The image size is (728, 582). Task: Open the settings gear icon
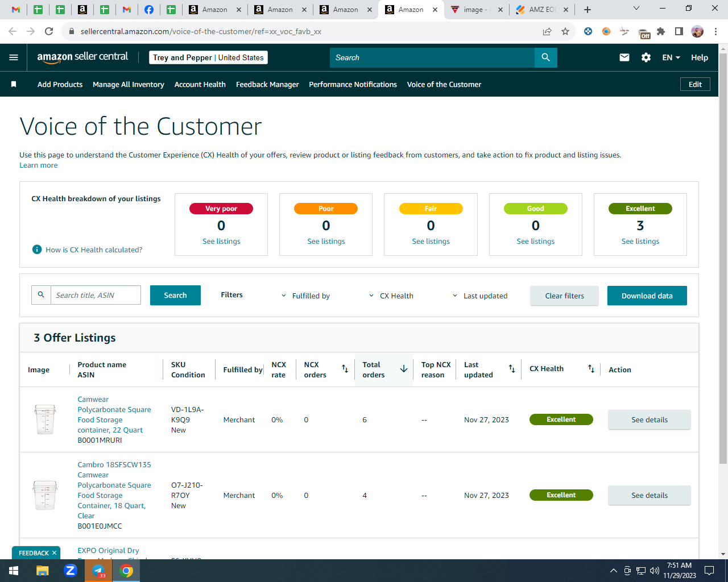point(646,57)
